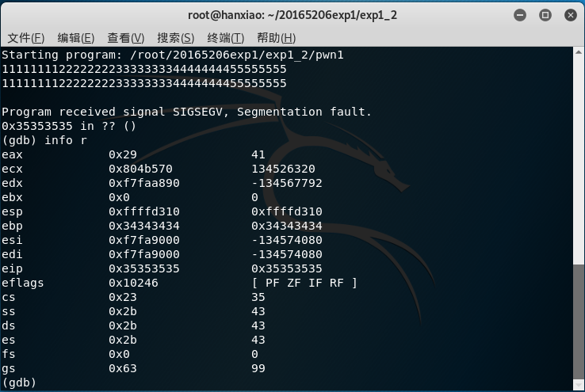Maximize the terminal window
The height and width of the screenshot is (392, 585).
pos(545,15)
